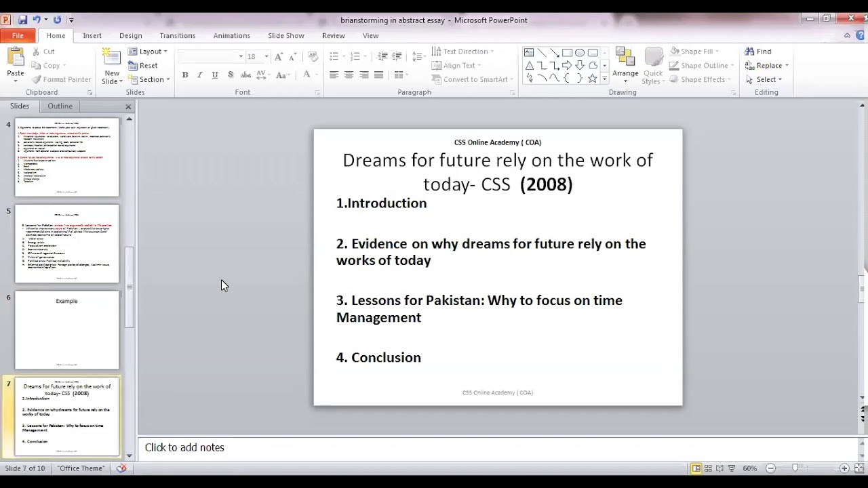Viewport: 868px width, 488px height.
Task: Insert a New Slide via its icon
Action: [112, 58]
